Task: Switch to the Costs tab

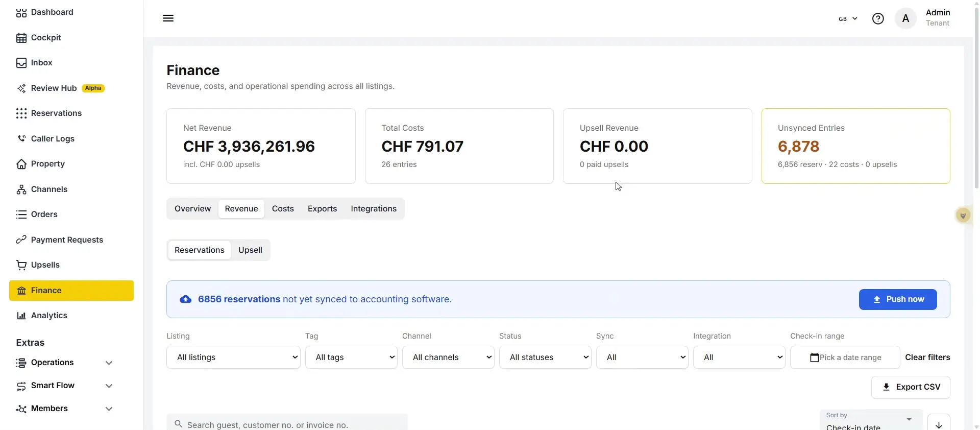Action: 283,209
